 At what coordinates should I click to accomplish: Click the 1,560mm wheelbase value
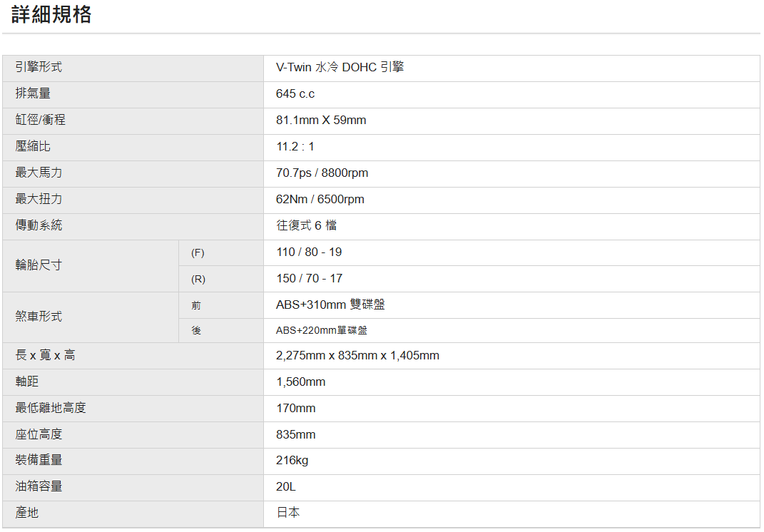click(x=300, y=382)
